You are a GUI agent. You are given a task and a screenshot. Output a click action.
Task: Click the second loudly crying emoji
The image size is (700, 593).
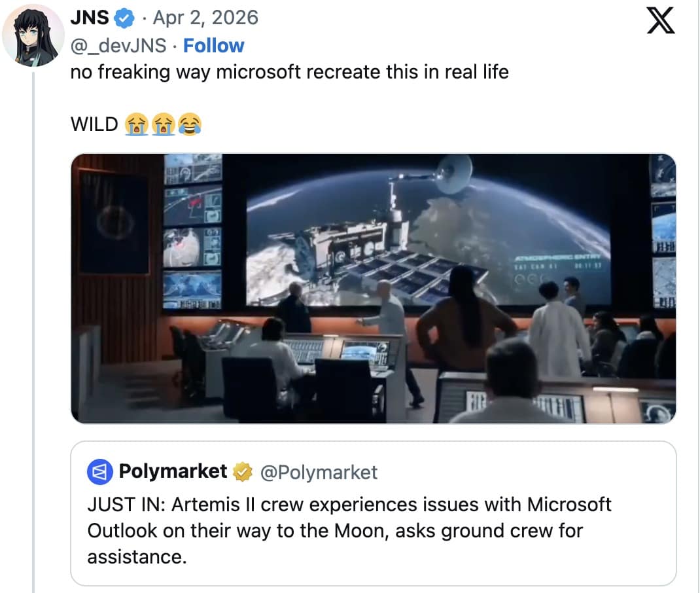tap(163, 124)
